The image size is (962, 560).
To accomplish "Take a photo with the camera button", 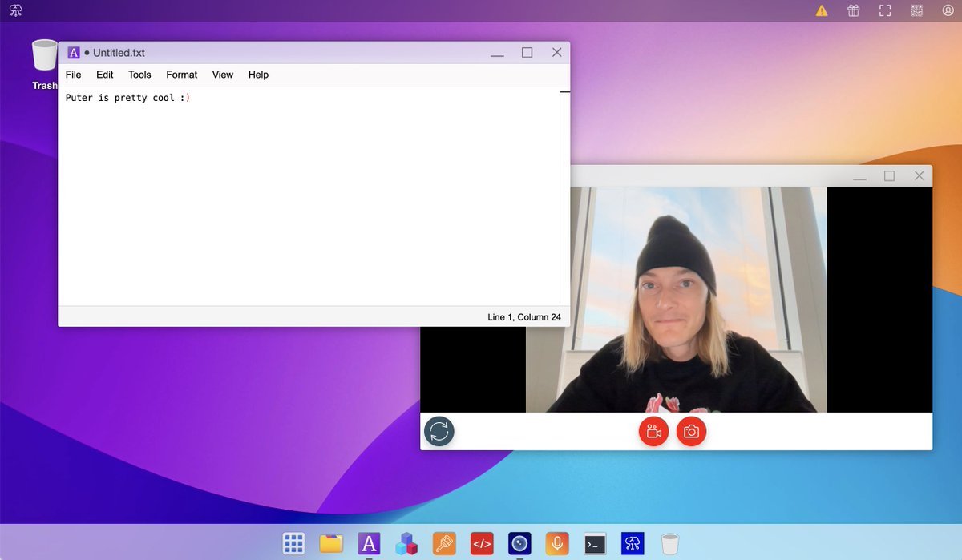I will 691,431.
